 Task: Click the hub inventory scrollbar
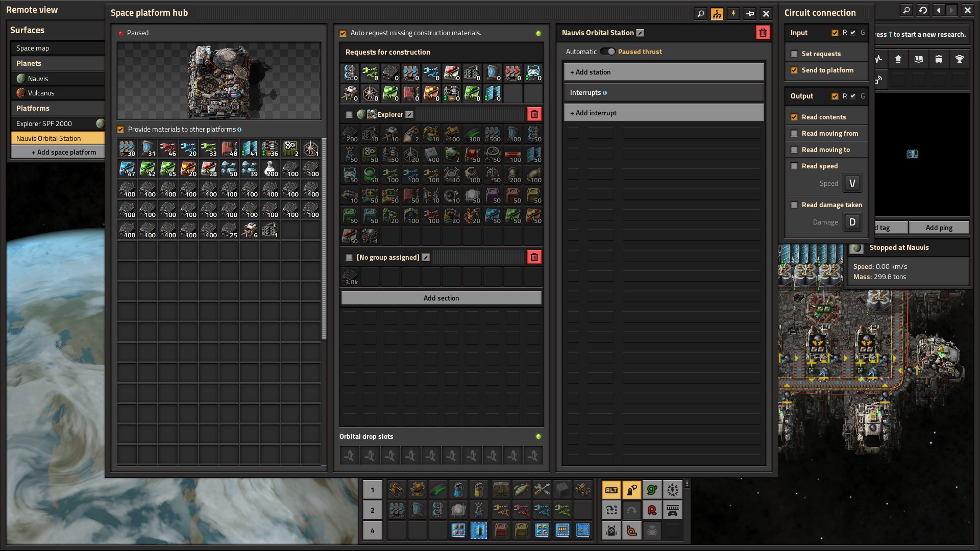[x=324, y=239]
